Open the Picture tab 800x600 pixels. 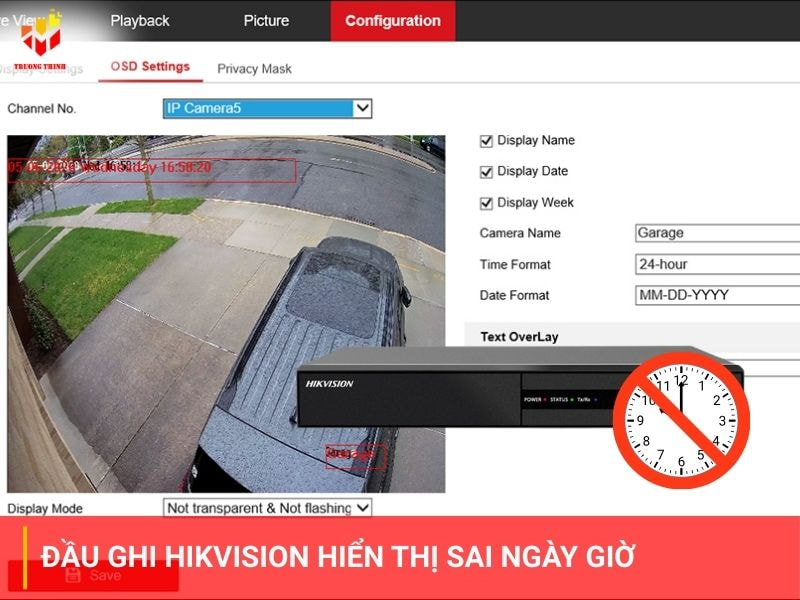[264, 20]
